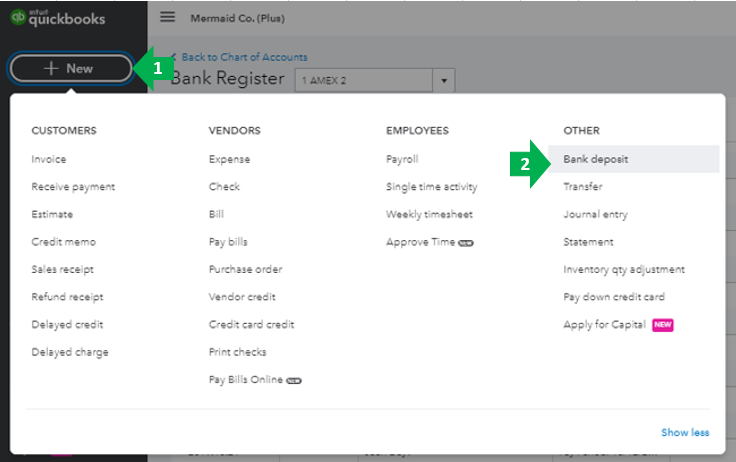
Task: Select Transfer menu item
Action: point(583,187)
